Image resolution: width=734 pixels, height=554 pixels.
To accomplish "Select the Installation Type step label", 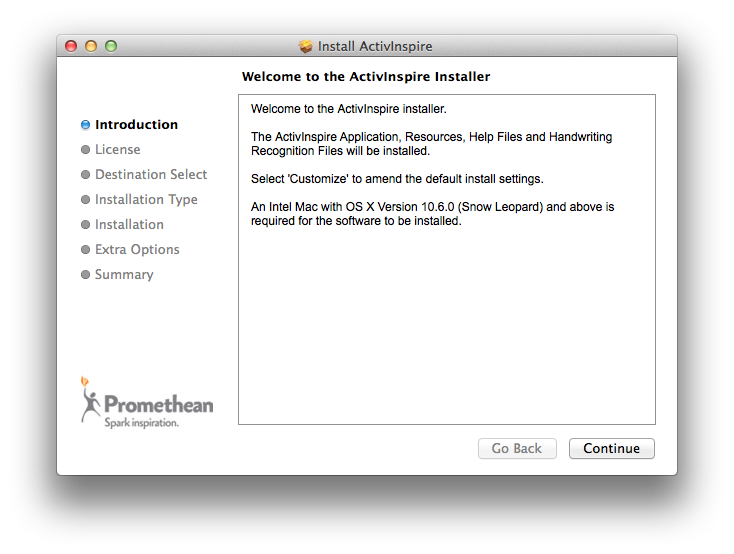I will pyautogui.click(x=146, y=200).
